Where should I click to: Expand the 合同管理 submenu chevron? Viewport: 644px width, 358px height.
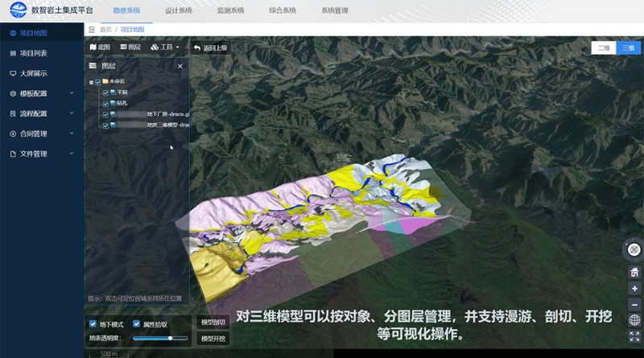tap(72, 134)
